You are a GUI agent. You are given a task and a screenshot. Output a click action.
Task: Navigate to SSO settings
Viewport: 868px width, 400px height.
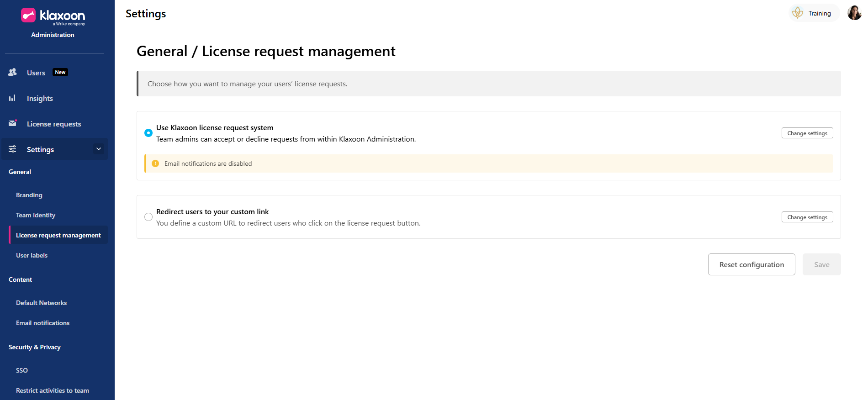[x=22, y=370]
